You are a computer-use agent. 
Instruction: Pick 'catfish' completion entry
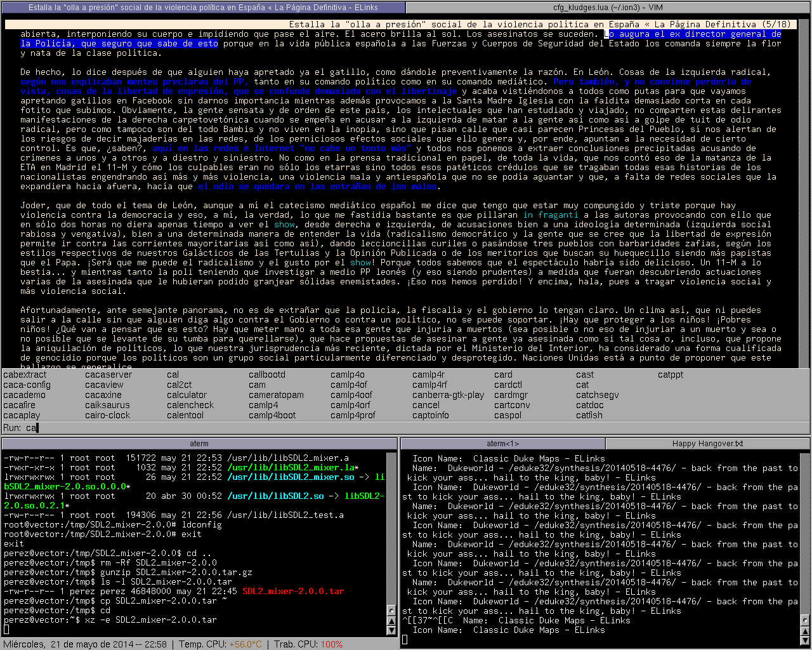coord(589,415)
